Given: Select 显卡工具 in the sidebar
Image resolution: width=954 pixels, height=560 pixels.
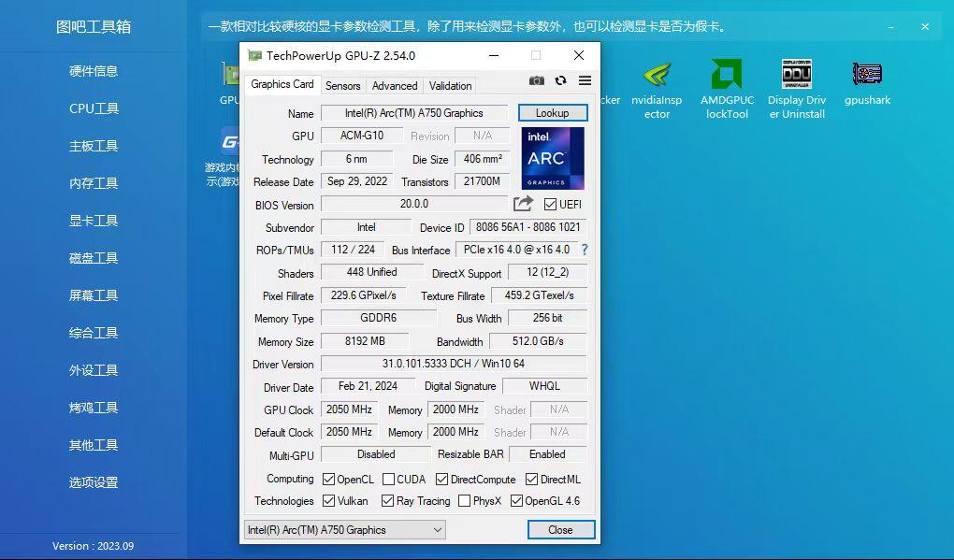Looking at the screenshot, I should point(94,221).
